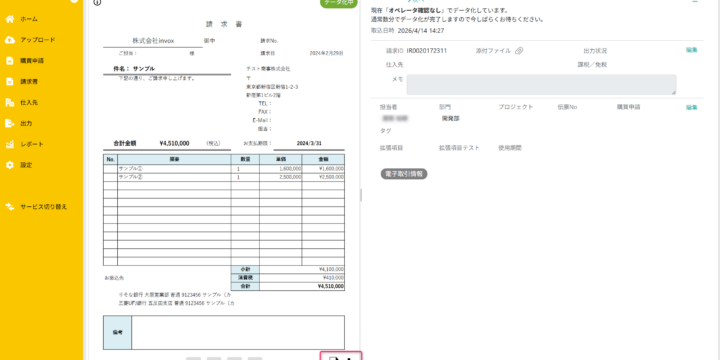Click the 件名: サンプル line
Viewport: 720px width, 360px height.
[x=134, y=68]
